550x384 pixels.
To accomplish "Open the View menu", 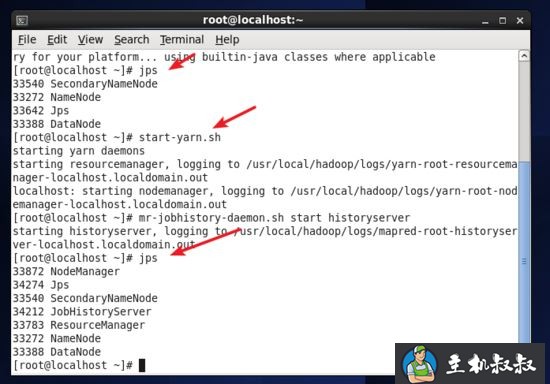I will [90, 40].
